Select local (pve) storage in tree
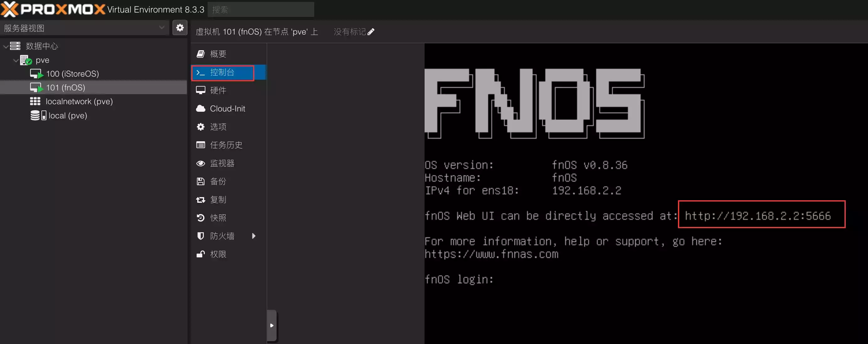 click(x=67, y=116)
